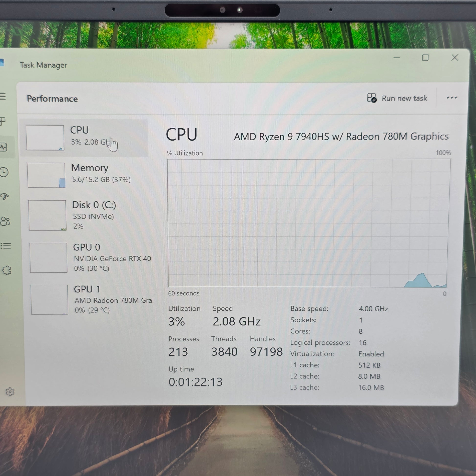The image size is (476, 476).
Task: Open the three-dot more options menu
Action: (451, 98)
